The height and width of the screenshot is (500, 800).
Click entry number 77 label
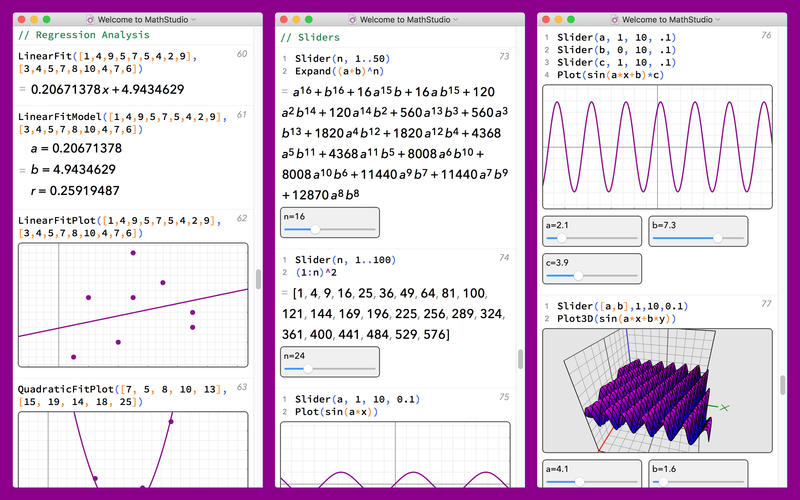[766, 304]
